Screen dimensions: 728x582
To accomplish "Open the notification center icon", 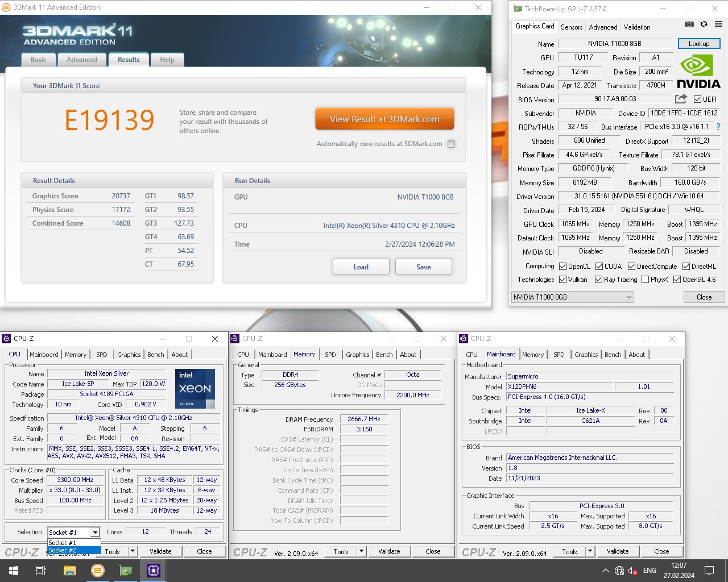I will 709,571.
